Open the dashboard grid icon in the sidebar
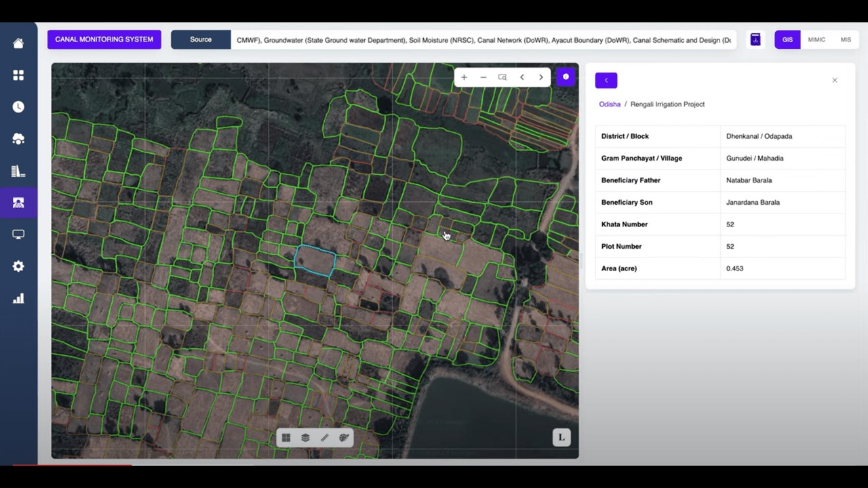The width and height of the screenshot is (868, 488). click(x=18, y=75)
